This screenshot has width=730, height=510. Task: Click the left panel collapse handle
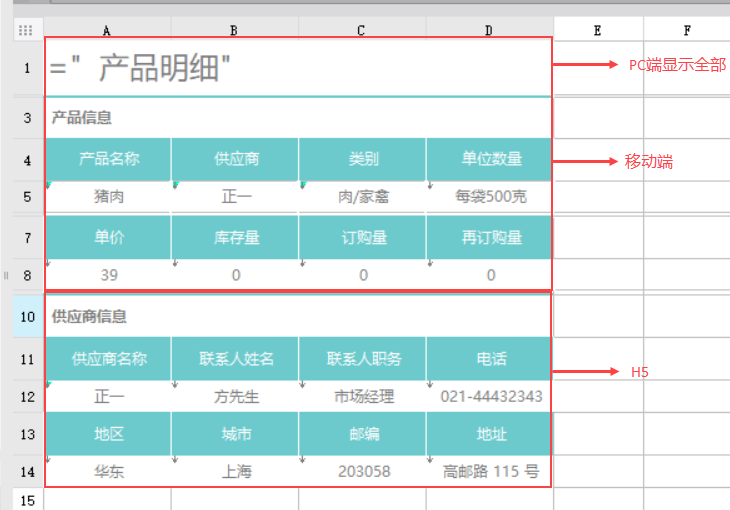click(x=6, y=275)
